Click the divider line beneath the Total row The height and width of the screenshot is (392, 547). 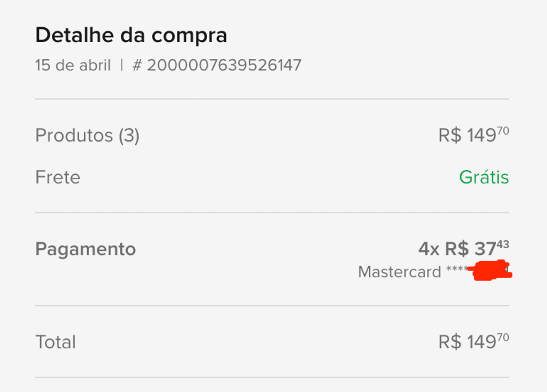(272, 377)
